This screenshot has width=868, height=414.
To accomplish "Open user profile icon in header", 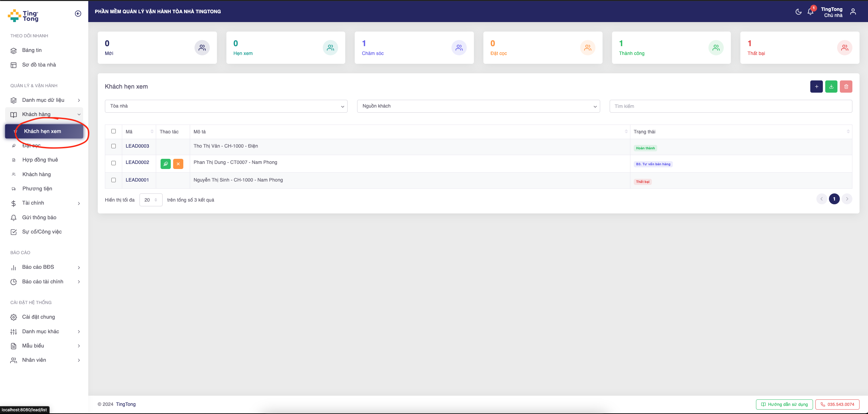I will point(853,12).
